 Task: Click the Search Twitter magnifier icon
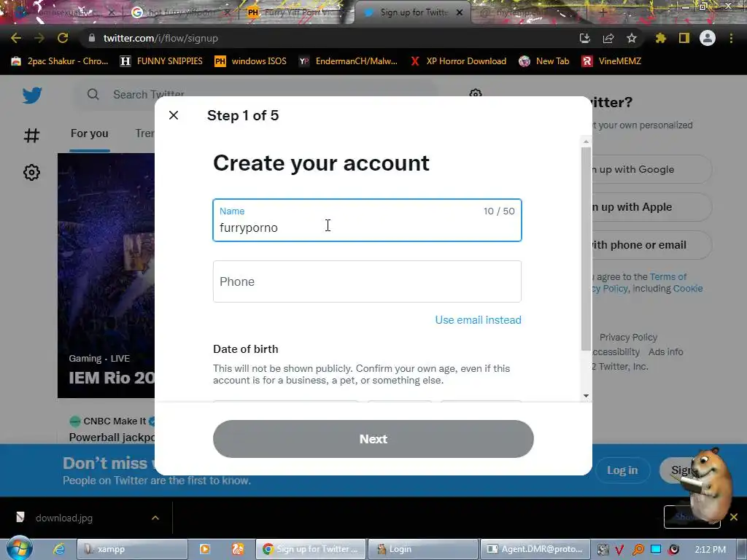coord(93,94)
